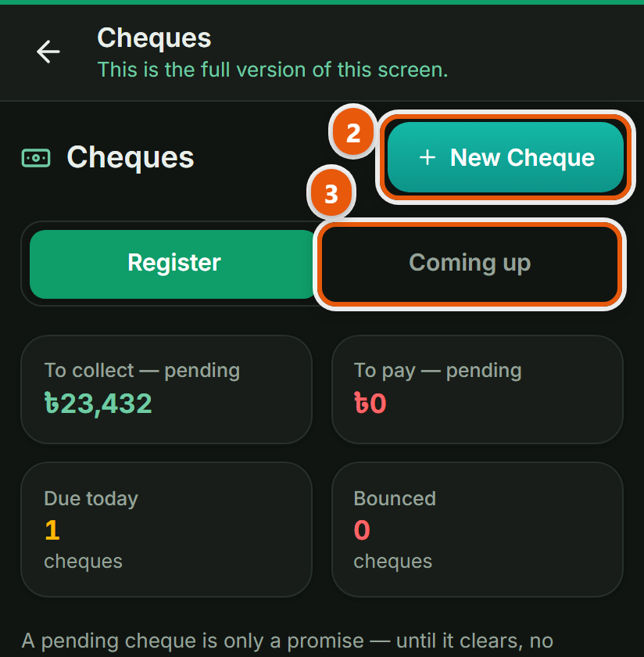Click the ৳23,432 collect amount

98,404
